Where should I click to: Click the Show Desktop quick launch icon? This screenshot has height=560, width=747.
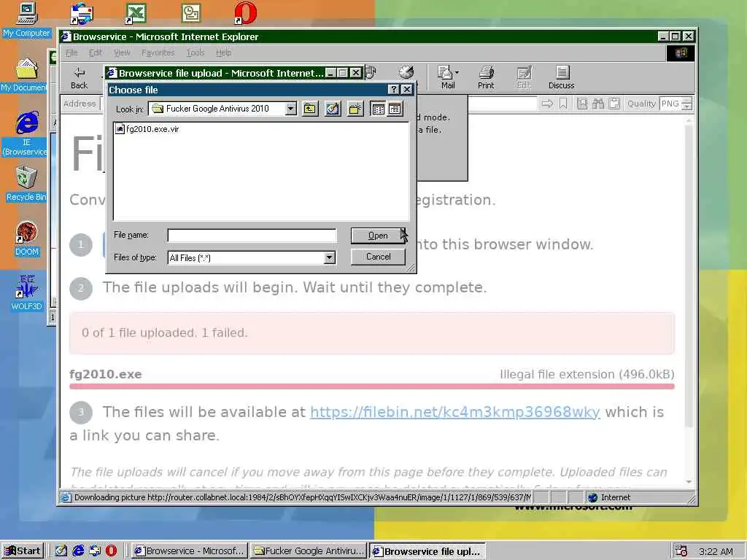pyautogui.click(x=61, y=551)
